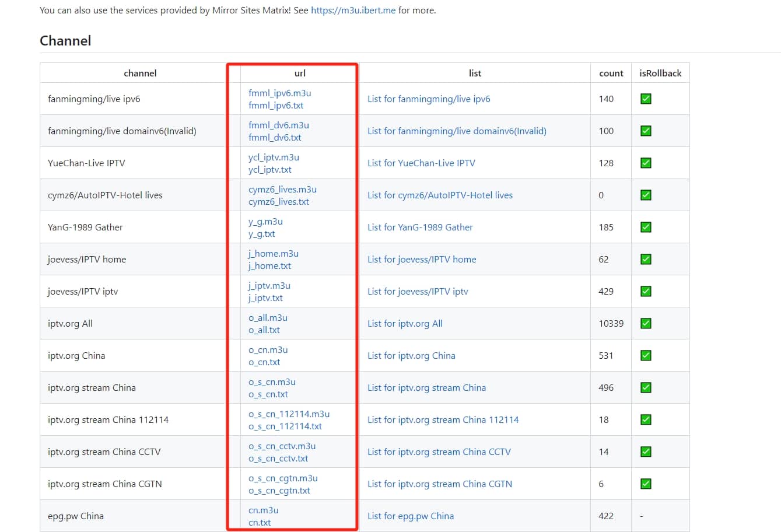Open the o_s_cn_cgtn.txt link

click(x=279, y=490)
